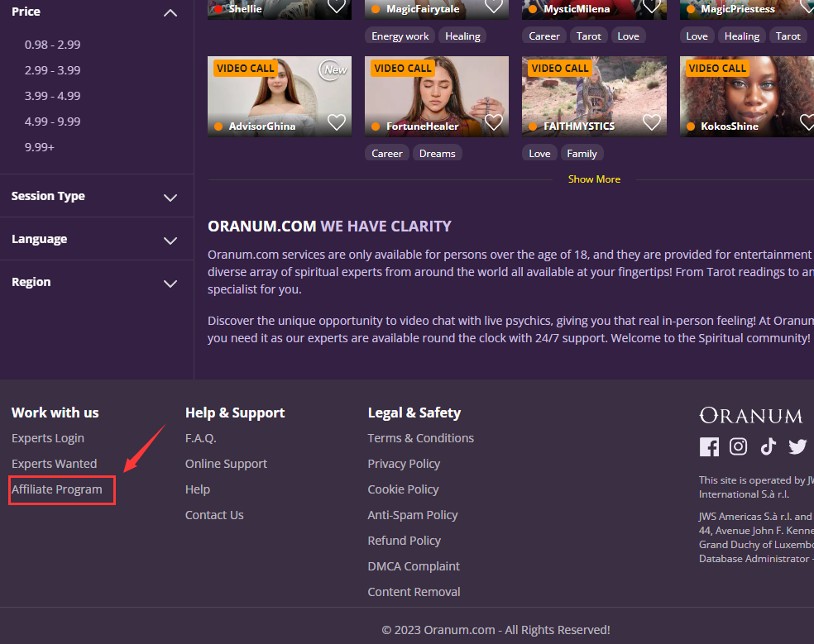Open Refund Policy link

coord(404,541)
